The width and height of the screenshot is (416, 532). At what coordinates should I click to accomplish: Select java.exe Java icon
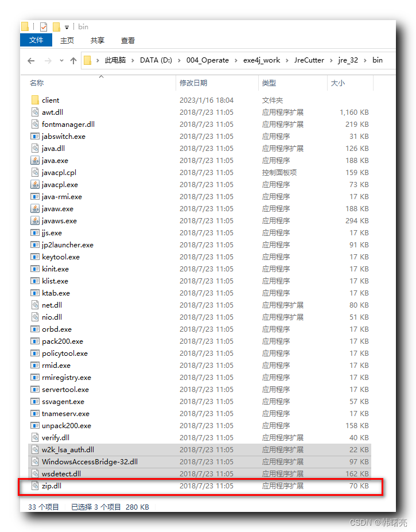[x=35, y=160]
